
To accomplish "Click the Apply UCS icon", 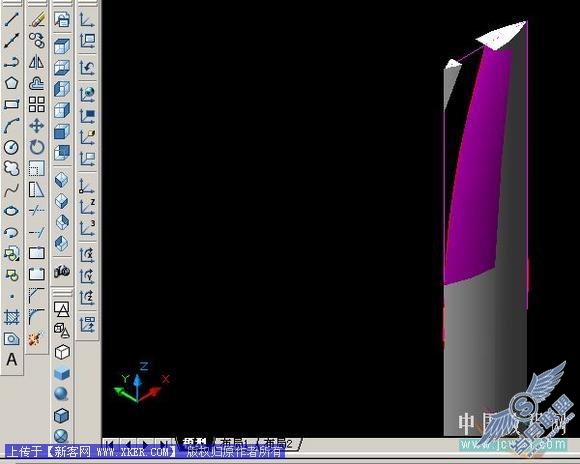I will (87, 325).
